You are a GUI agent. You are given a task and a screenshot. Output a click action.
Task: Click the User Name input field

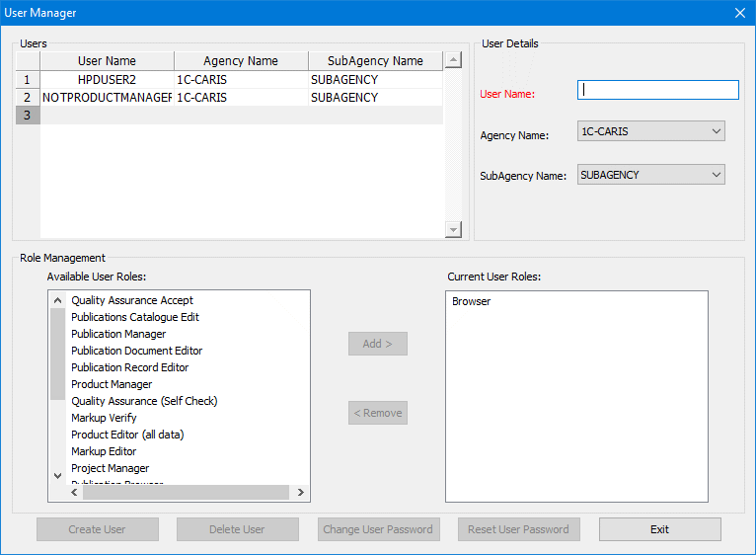point(657,90)
